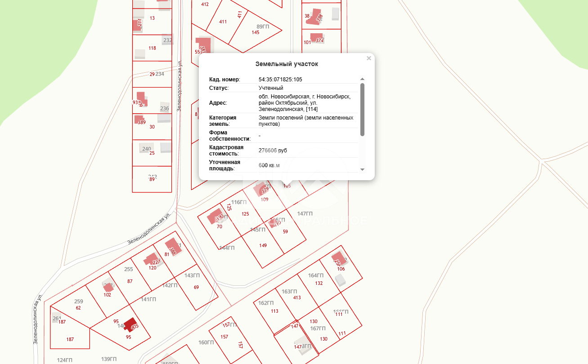The width and height of the screenshot is (588, 364).
Task: Select parcel 69 on the map
Action: point(196,287)
